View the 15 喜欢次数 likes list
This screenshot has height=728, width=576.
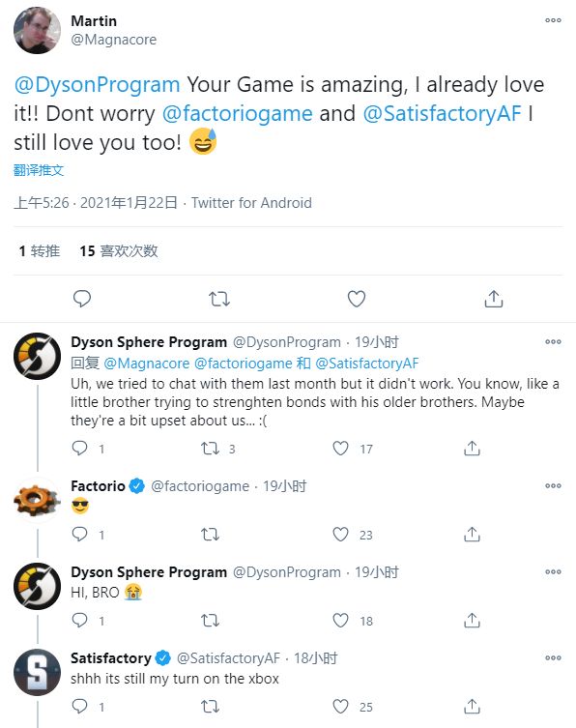[119, 251]
